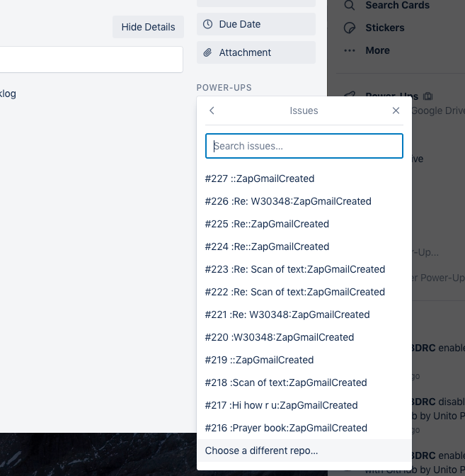
Task: Click the sticker icon next to Stickers
Action: (x=350, y=28)
